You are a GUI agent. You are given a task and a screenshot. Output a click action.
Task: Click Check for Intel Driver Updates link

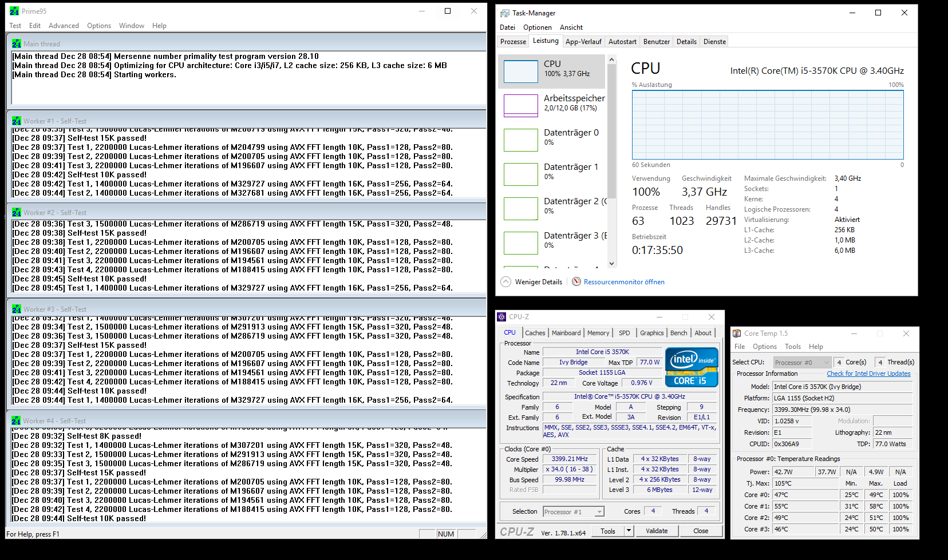pos(868,374)
